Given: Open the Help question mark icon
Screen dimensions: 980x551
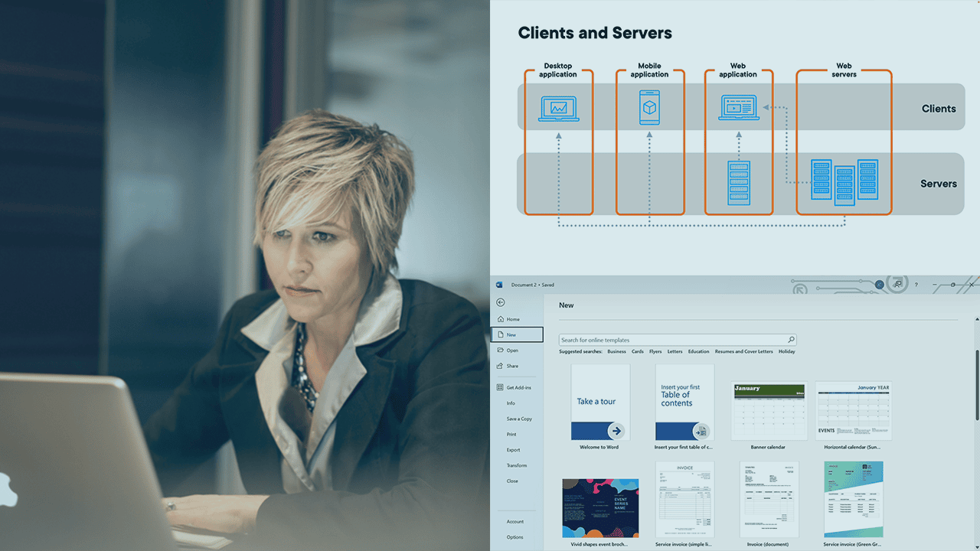Looking at the screenshot, I should pos(916,285).
